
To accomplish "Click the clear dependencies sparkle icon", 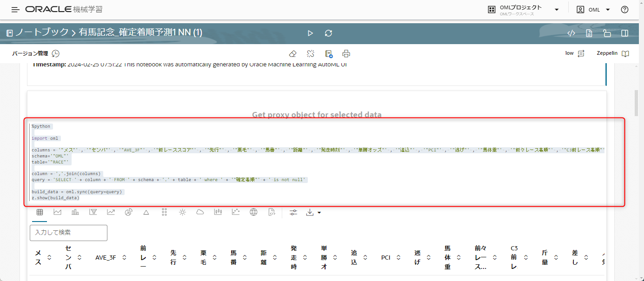I will click(x=311, y=53).
